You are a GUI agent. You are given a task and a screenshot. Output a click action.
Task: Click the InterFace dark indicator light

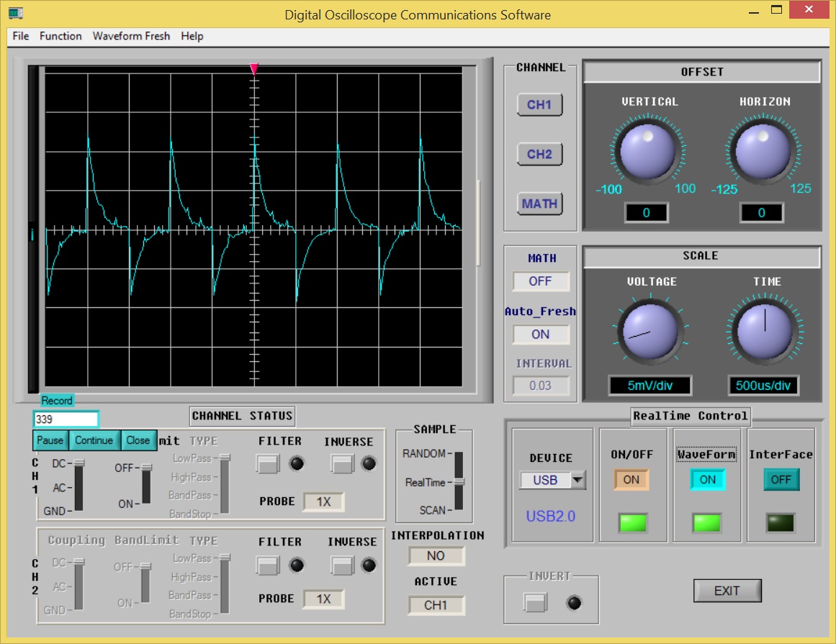[x=781, y=523]
